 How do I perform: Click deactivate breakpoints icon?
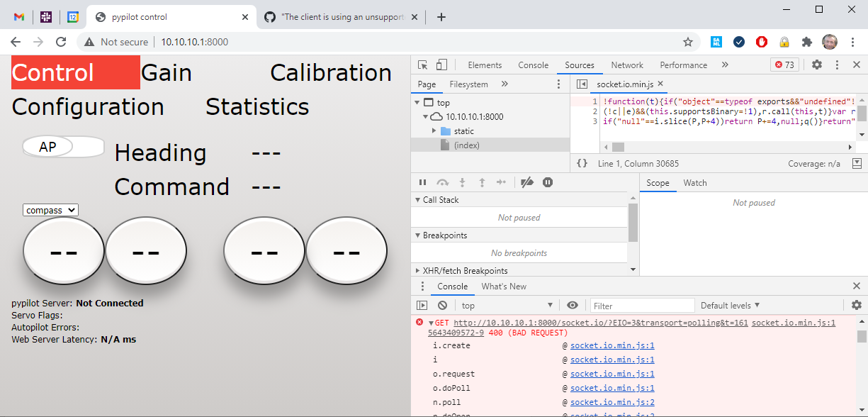pos(527,182)
